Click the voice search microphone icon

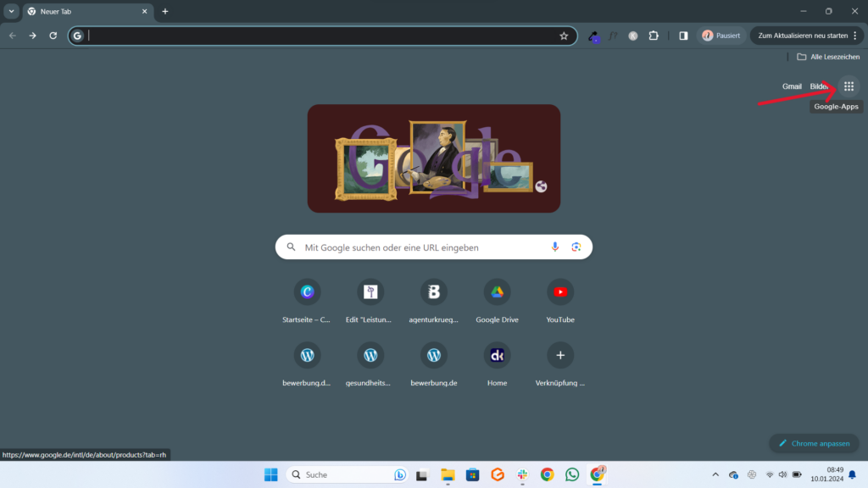click(x=555, y=247)
